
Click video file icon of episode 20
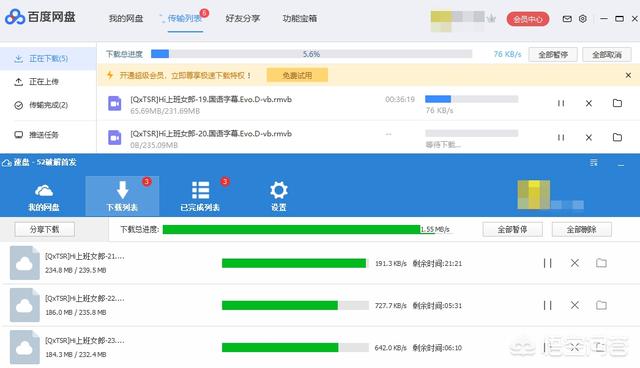(115, 138)
